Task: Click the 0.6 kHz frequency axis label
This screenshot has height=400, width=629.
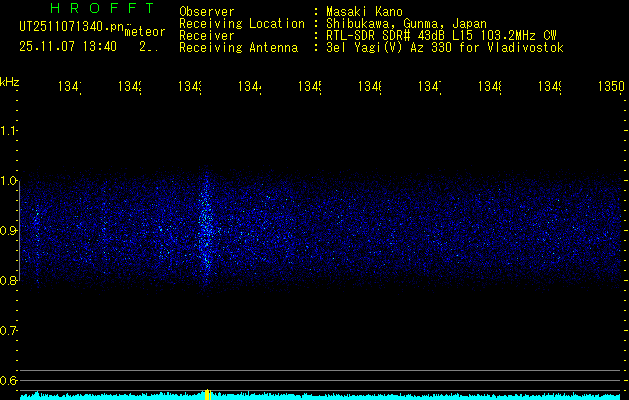Action: [x=9, y=381]
